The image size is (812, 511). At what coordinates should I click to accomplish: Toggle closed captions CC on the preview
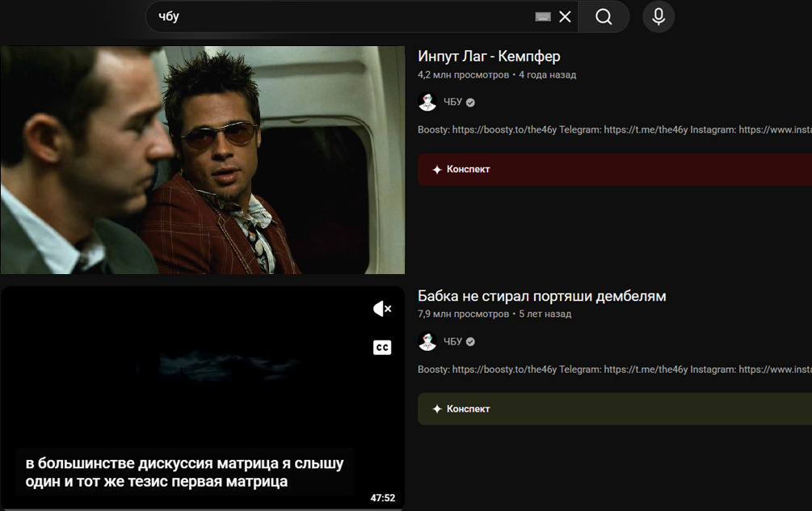pos(382,347)
